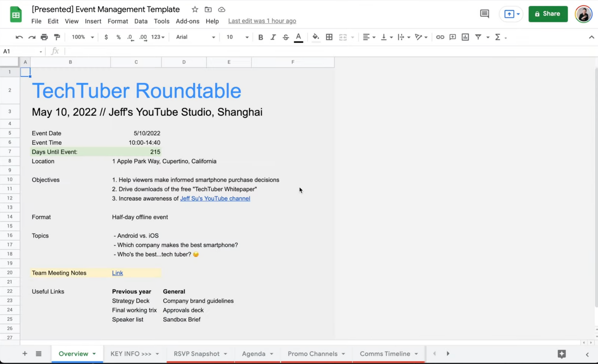Decrease decimal places icon
The height and width of the screenshot is (364, 598).
pyautogui.click(x=130, y=37)
